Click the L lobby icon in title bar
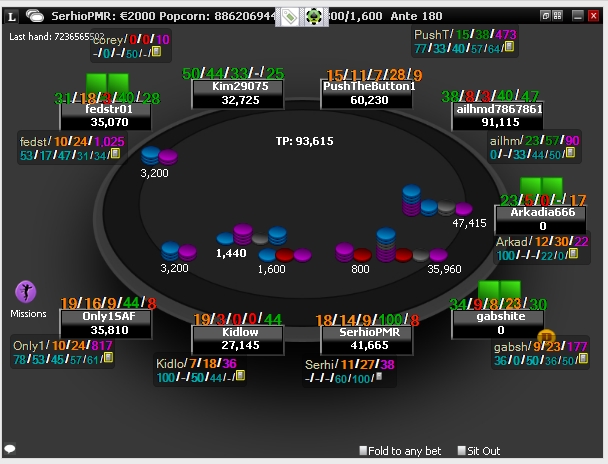 pos(12,16)
